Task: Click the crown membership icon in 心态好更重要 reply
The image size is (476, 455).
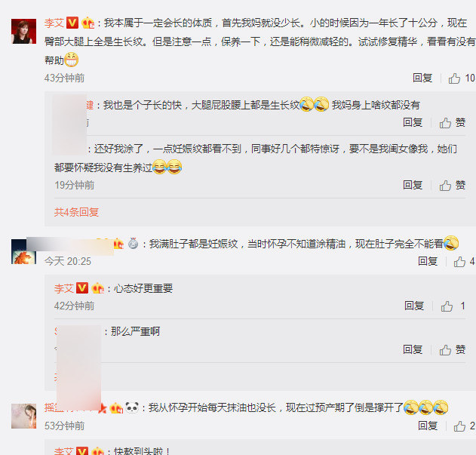Action: (x=97, y=288)
